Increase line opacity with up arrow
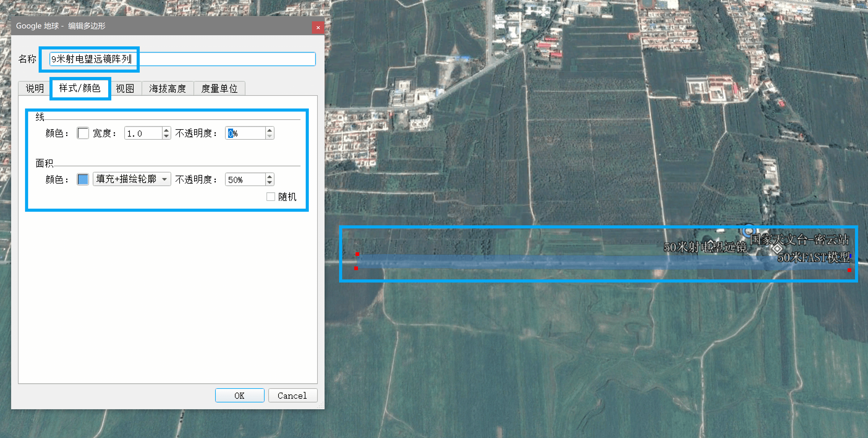This screenshot has width=868, height=438. click(x=269, y=130)
